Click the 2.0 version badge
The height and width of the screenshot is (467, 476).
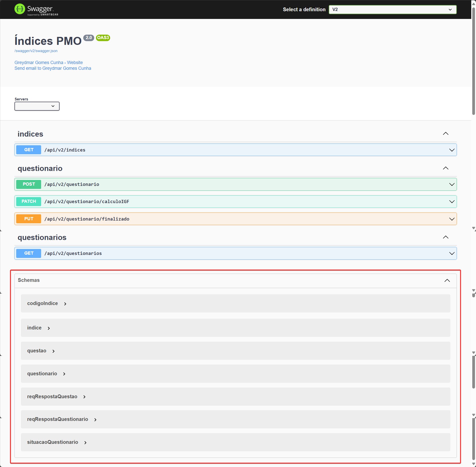click(89, 38)
